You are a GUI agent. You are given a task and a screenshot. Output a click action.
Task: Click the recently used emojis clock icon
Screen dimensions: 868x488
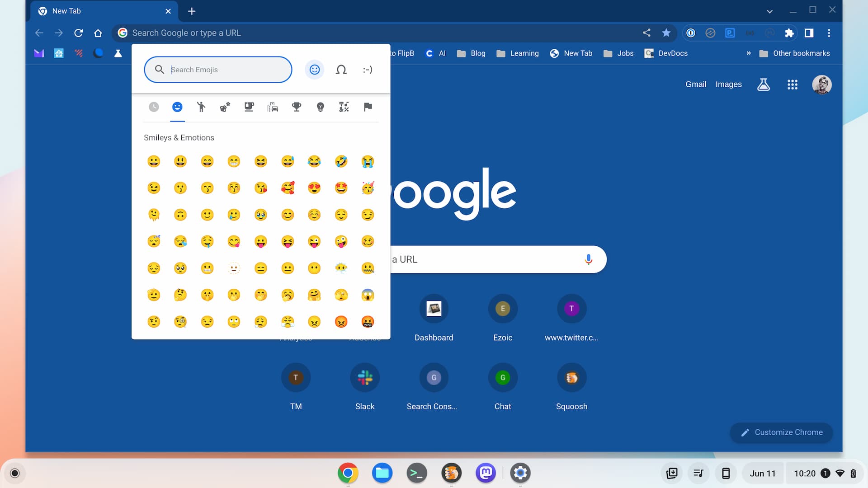[153, 107]
